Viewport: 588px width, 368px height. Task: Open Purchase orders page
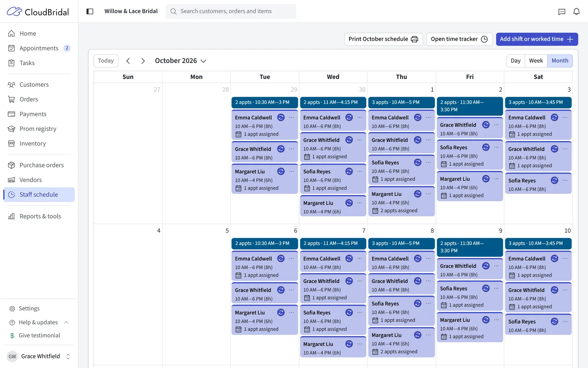coord(39,165)
